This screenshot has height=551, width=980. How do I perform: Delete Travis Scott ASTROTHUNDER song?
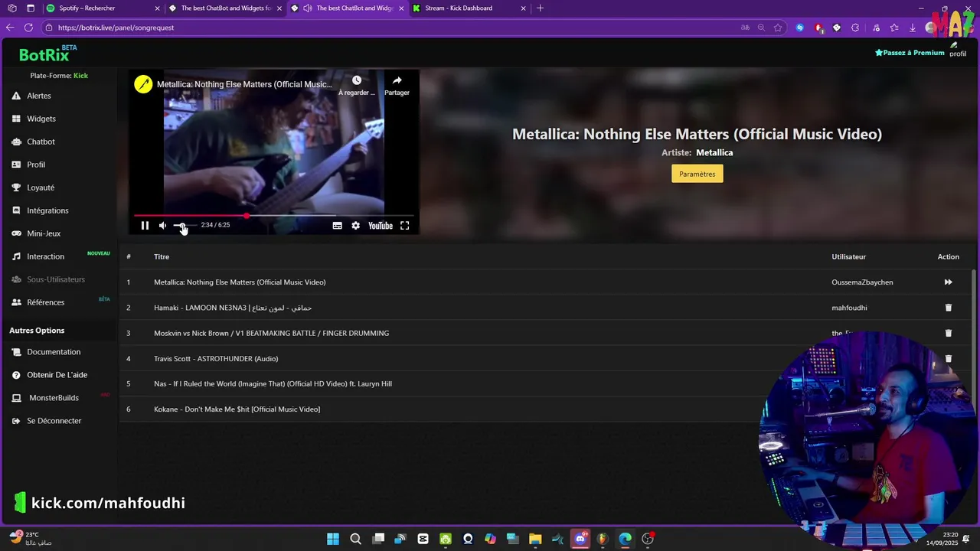(948, 358)
